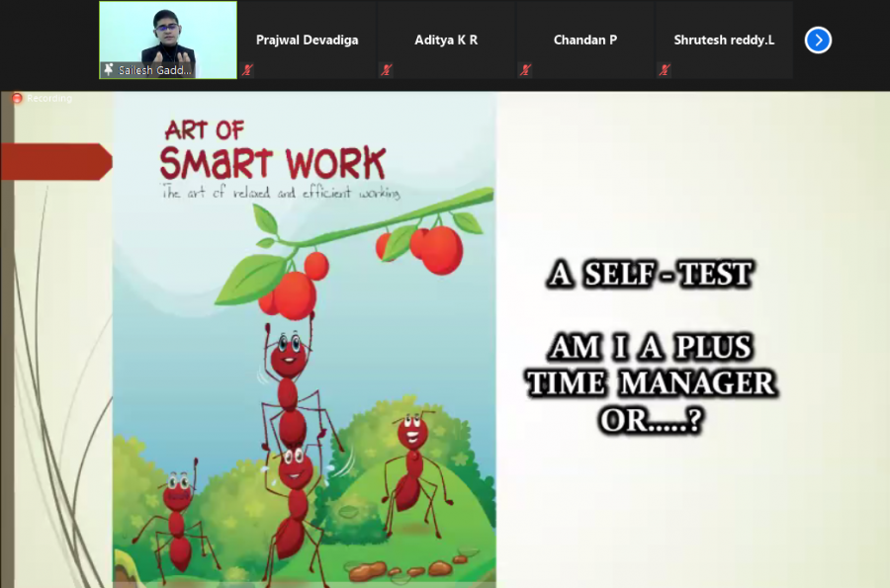The width and height of the screenshot is (890, 588).
Task: Click Chandan P's muted microphone icon
Action: [525, 70]
